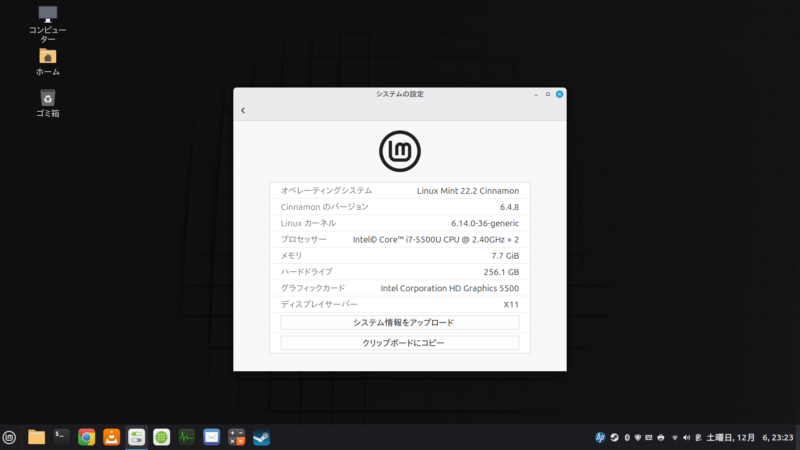Open the Linux Mint start menu
800x450 pixels.
click(10, 437)
